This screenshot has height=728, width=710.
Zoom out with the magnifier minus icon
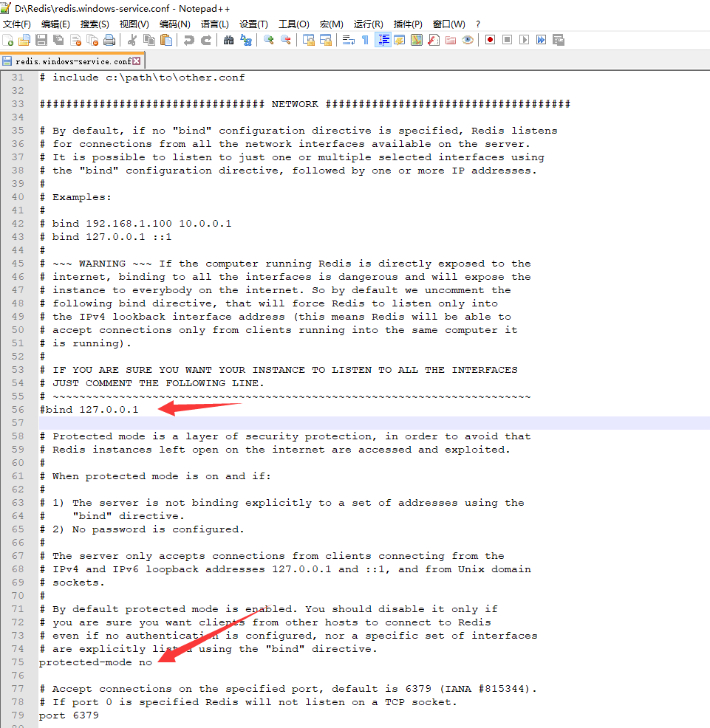286,41
